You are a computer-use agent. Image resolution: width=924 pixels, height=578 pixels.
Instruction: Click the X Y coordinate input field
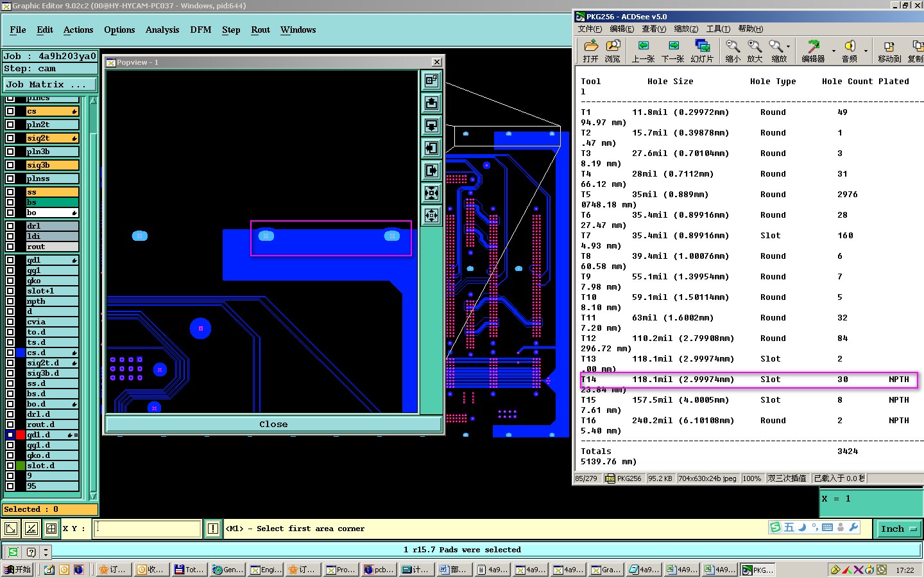[x=148, y=529]
